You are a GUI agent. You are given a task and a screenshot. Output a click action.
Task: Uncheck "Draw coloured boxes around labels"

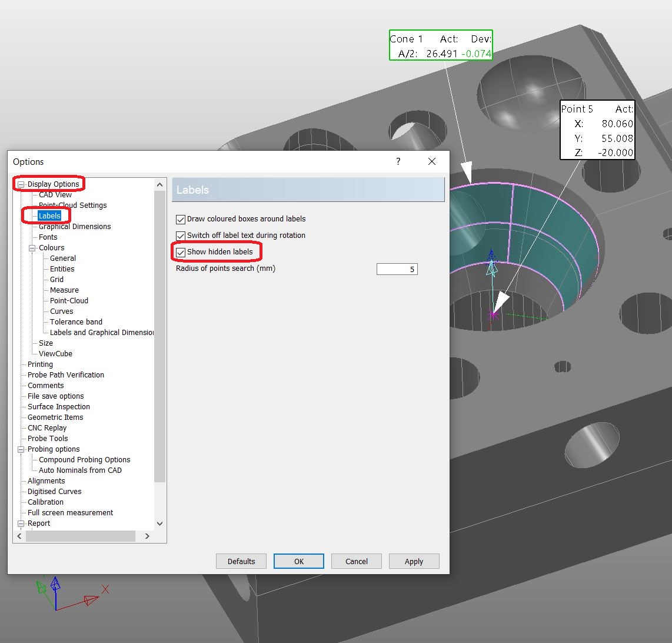pos(180,219)
